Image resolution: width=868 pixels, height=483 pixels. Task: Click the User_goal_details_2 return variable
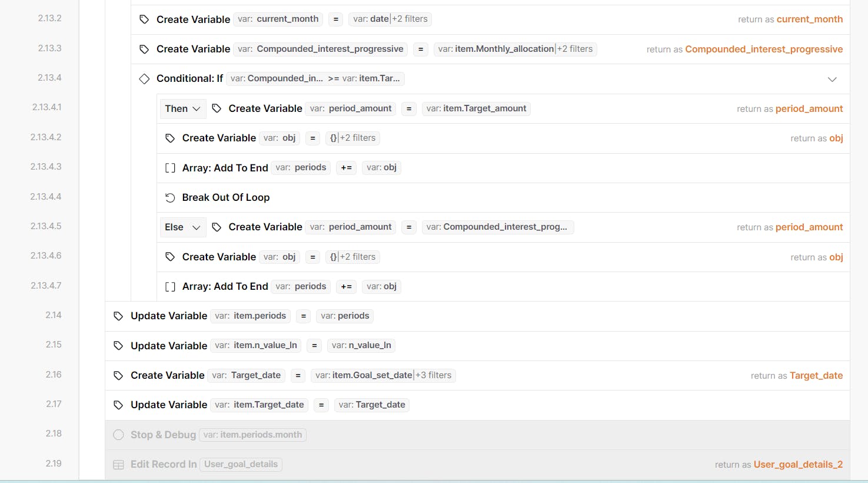coord(798,465)
